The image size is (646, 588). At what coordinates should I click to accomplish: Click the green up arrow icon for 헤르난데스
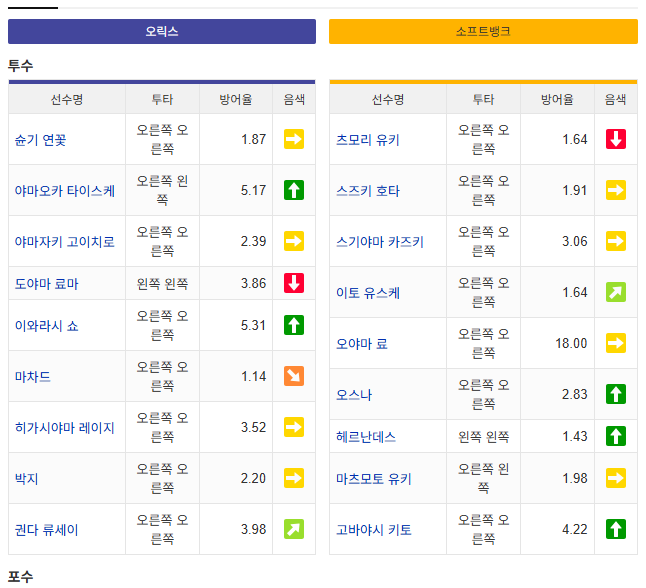(x=616, y=436)
